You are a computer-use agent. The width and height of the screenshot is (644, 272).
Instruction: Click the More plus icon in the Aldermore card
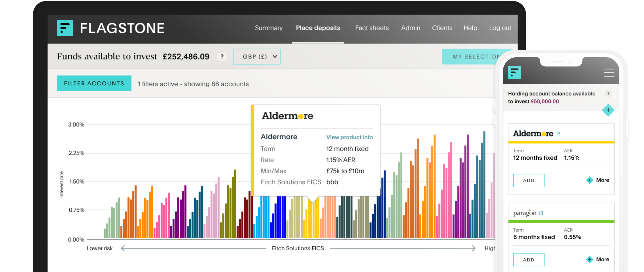click(590, 180)
